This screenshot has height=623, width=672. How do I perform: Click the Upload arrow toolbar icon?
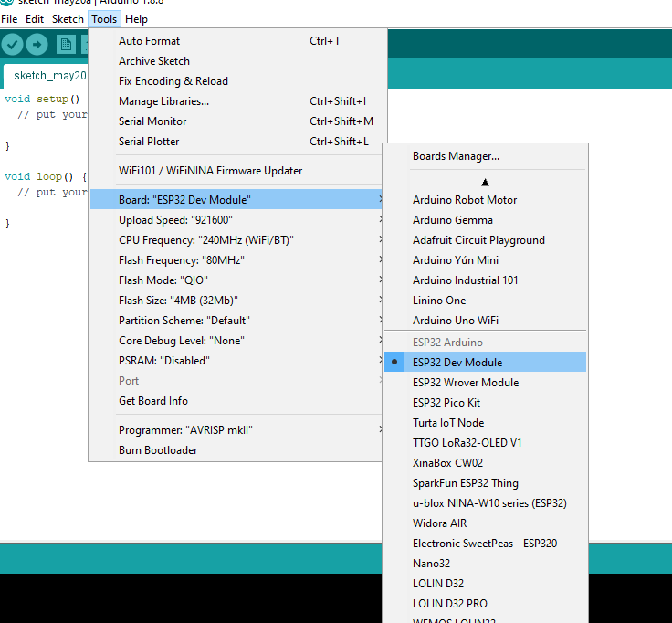[x=37, y=44]
